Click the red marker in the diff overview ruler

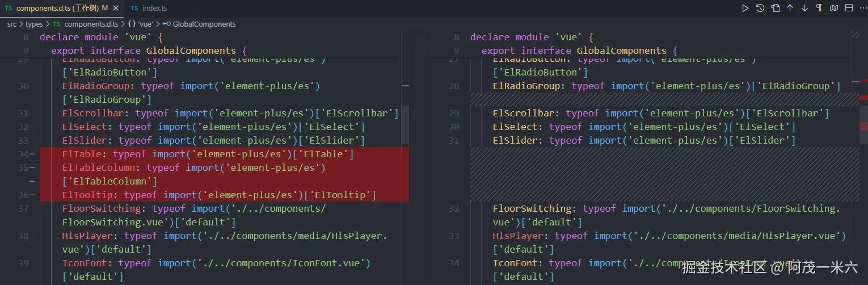pos(863,127)
